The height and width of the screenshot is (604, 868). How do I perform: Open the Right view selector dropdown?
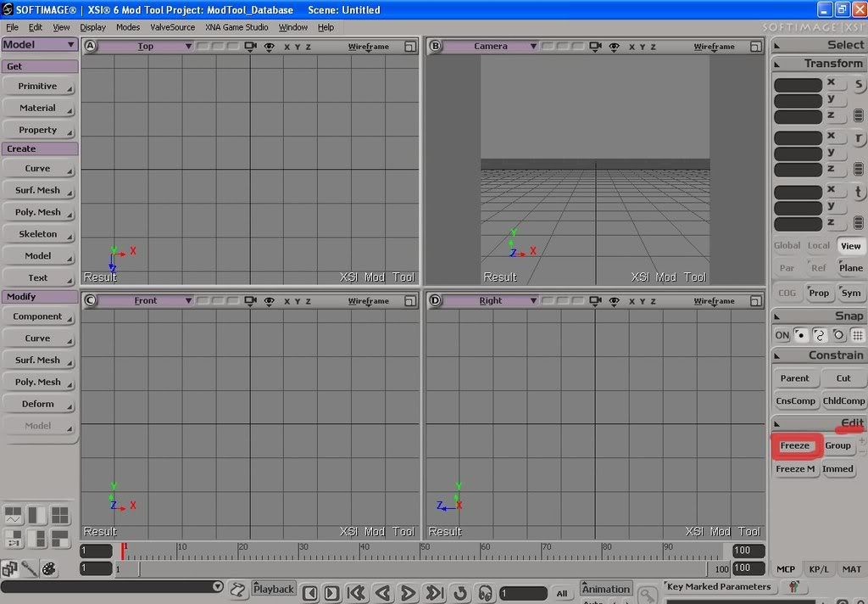click(491, 301)
